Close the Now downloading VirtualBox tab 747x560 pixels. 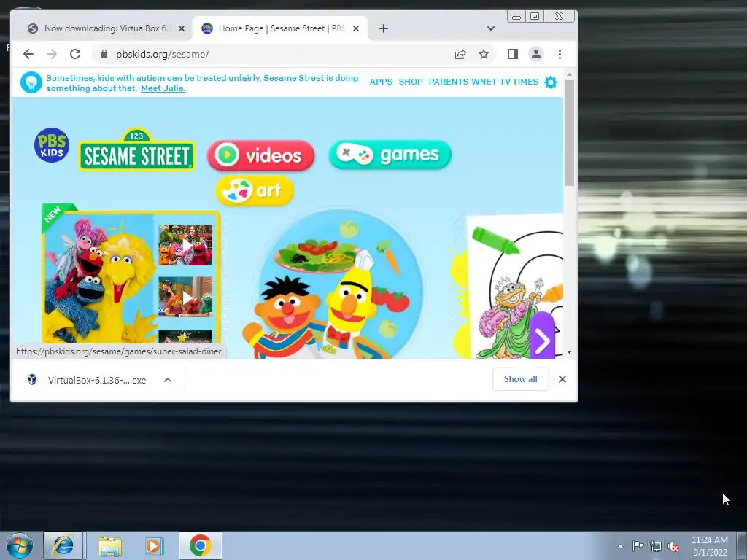[182, 28]
